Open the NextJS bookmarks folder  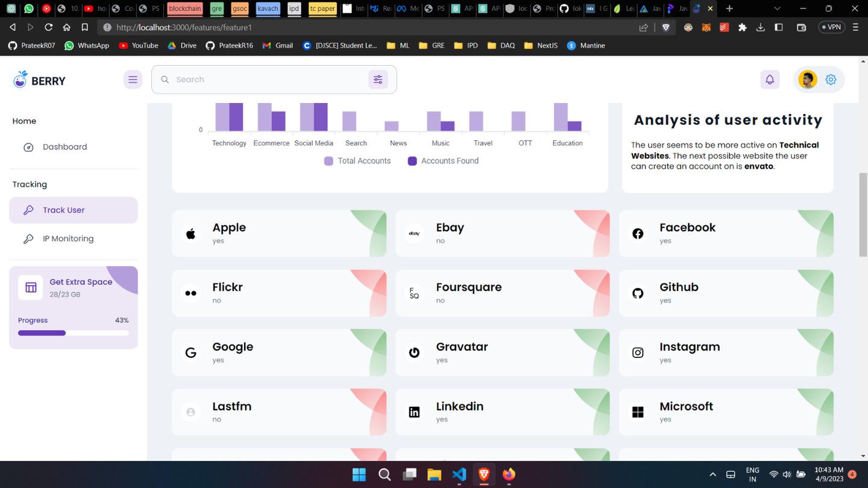click(541, 45)
